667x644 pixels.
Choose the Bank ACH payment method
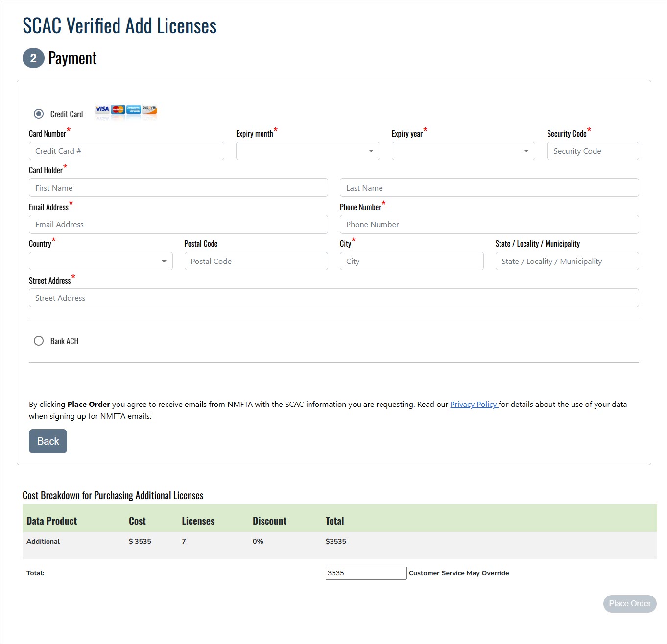pos(39,341)
